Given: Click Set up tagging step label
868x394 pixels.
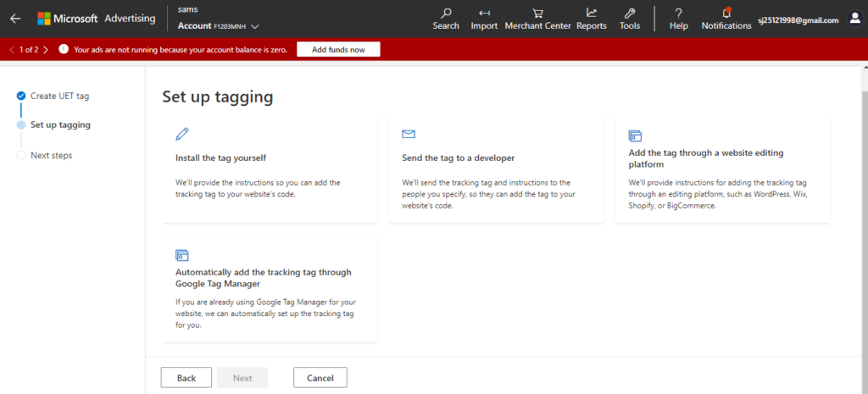Looking at the screenshot, I should click(x=61, y=125).
